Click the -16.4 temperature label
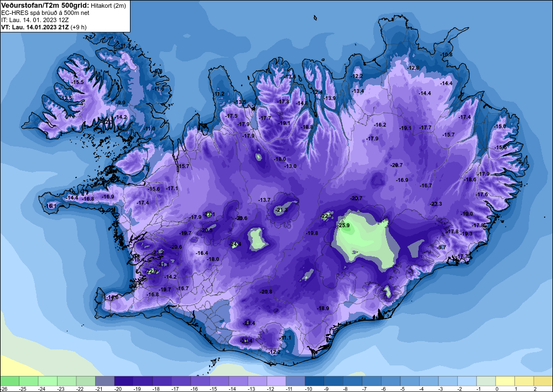This screenshot has width=553, height=392. coord(202,253)
